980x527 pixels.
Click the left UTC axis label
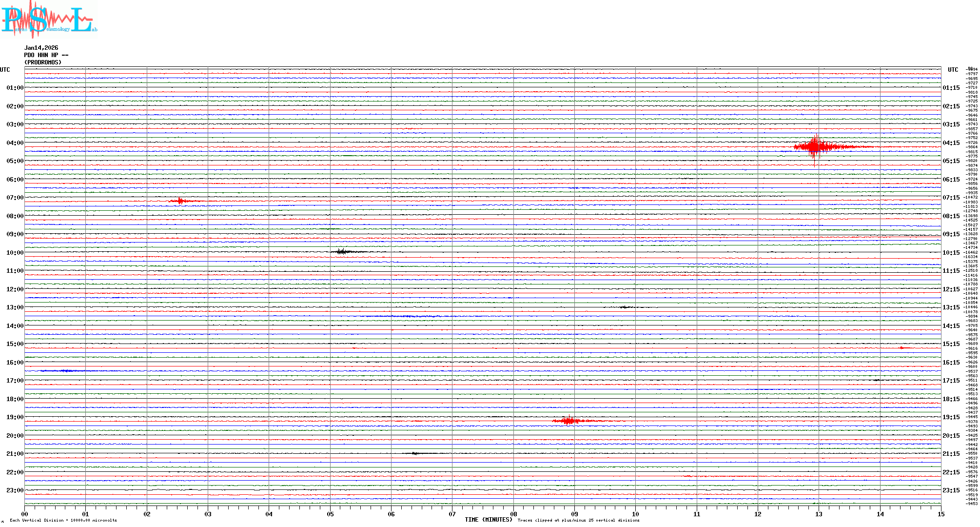point(5,70)
